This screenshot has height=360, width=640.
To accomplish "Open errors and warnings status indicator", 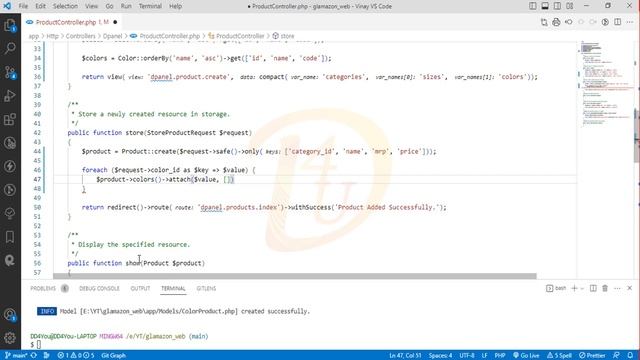I will click(76, 355).
